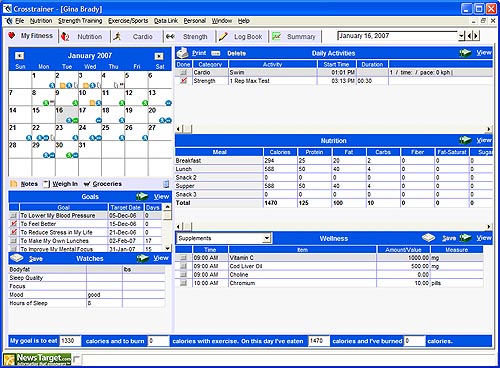
Task: Click the dumbbell Strength tab icon
Action: point(170,36)
